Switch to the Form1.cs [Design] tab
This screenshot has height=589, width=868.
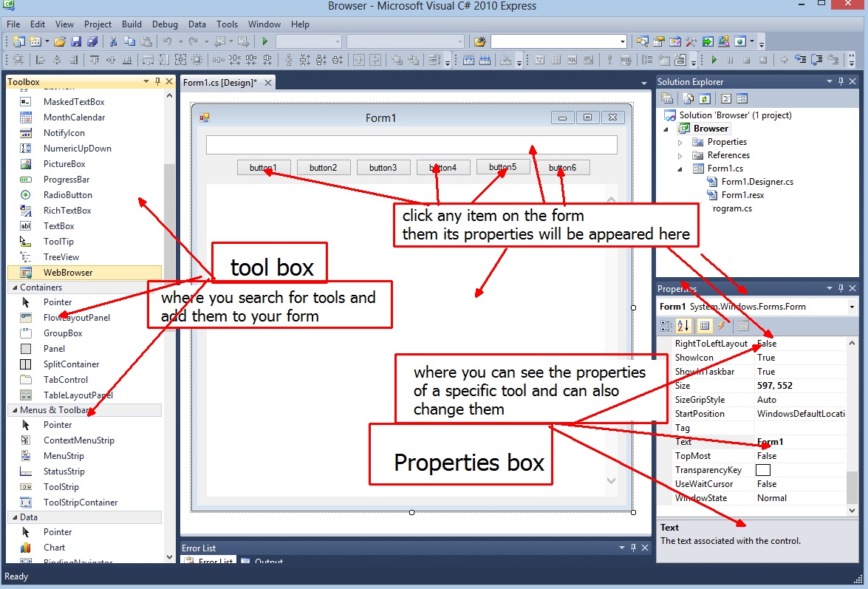click(219, 83)
